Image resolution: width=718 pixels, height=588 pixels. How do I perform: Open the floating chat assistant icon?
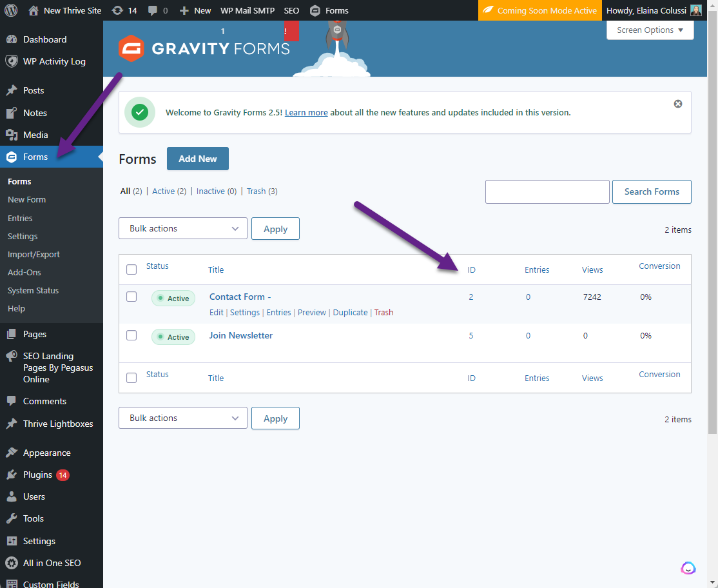tap(688, 568)
